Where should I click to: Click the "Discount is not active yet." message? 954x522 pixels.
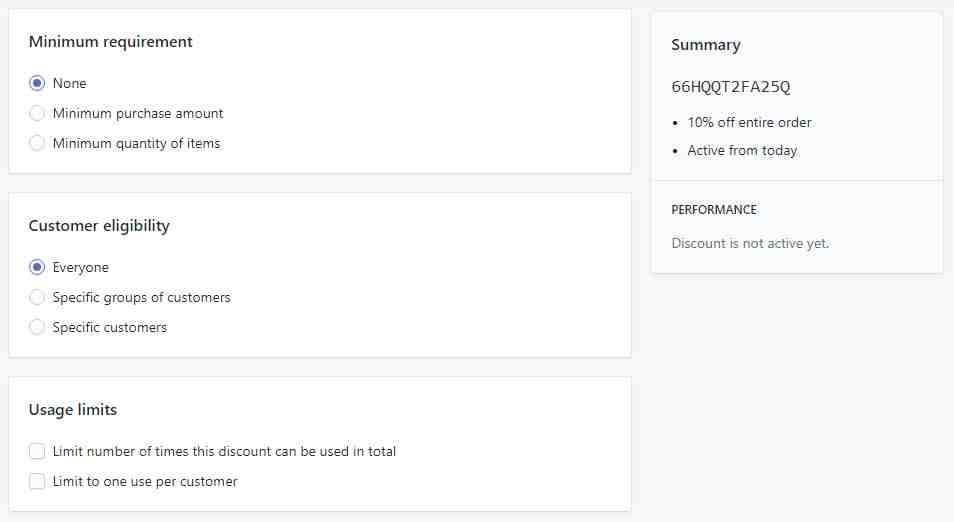750,243
